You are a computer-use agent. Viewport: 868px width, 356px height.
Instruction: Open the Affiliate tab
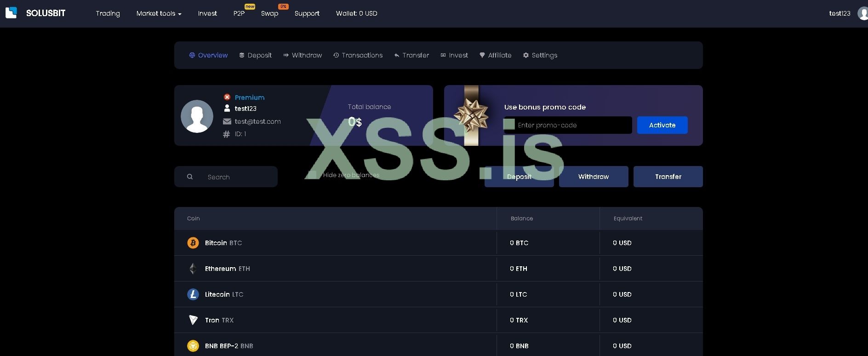(x=496, y=55)
